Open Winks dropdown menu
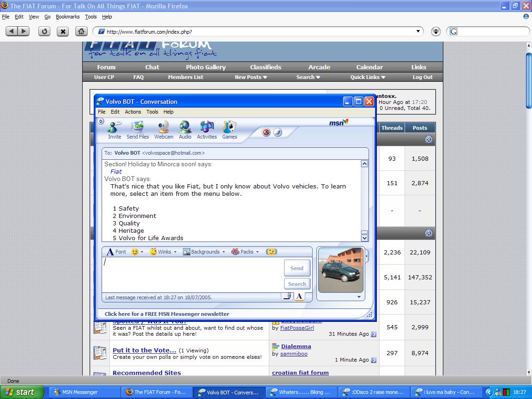The image size is (532, 399). [x=175, y=252]
